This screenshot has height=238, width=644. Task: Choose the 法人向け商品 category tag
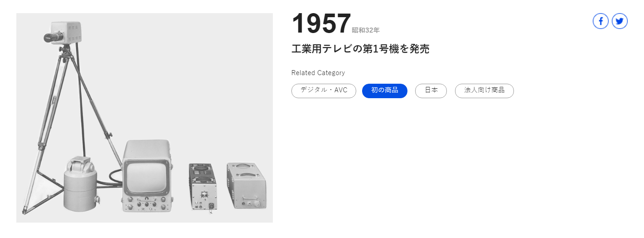coord(484,90)
